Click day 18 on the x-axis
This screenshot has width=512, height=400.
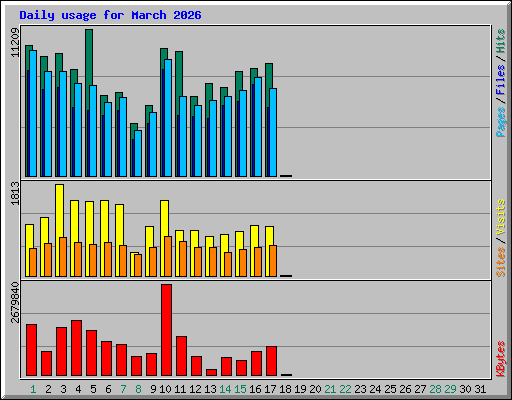[x=285, y=389]
